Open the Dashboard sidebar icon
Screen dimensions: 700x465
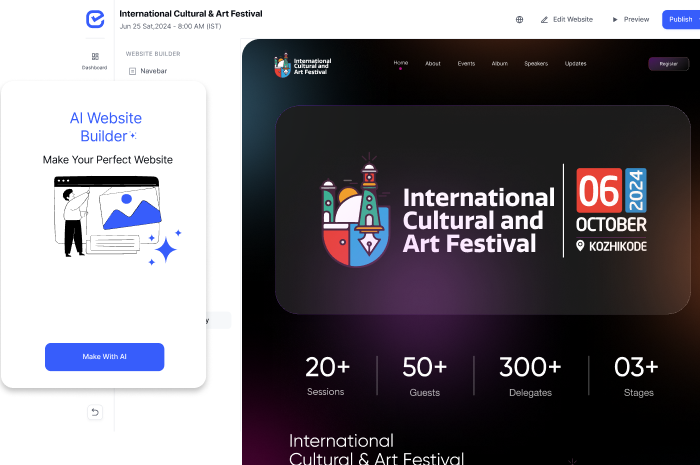click(95, 61)
